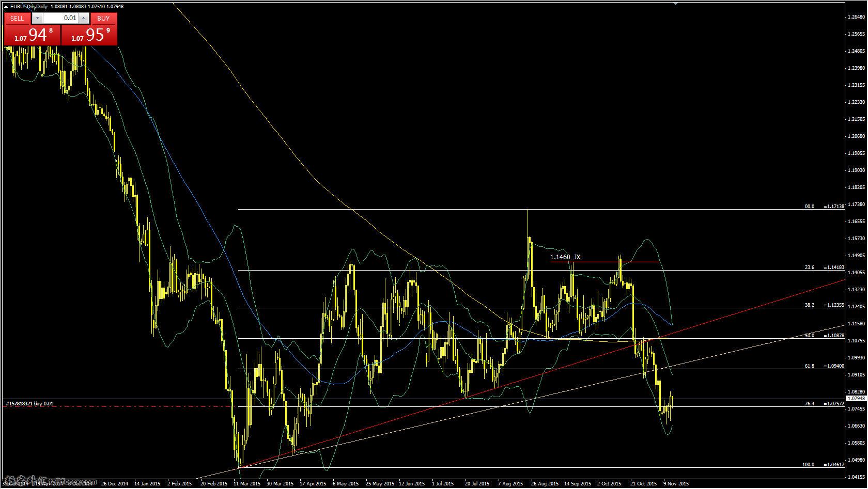Select Fibonacci 00.0 level label
Screen dimensions: 868x489
810,206
